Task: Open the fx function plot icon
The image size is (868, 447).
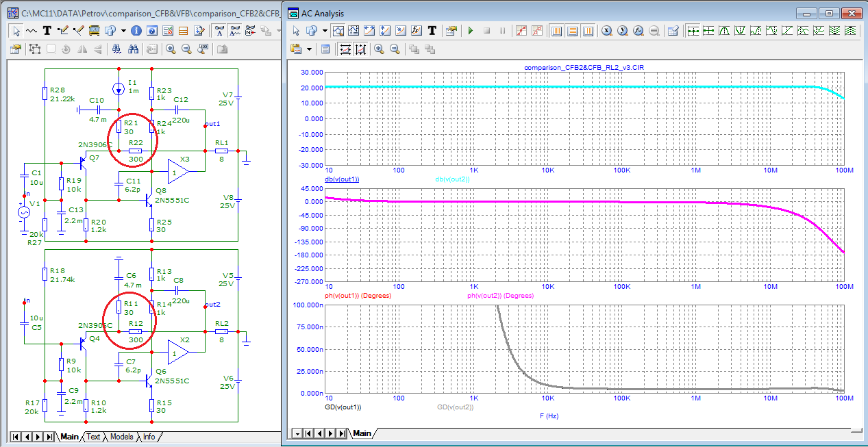Action: (416, 31)
